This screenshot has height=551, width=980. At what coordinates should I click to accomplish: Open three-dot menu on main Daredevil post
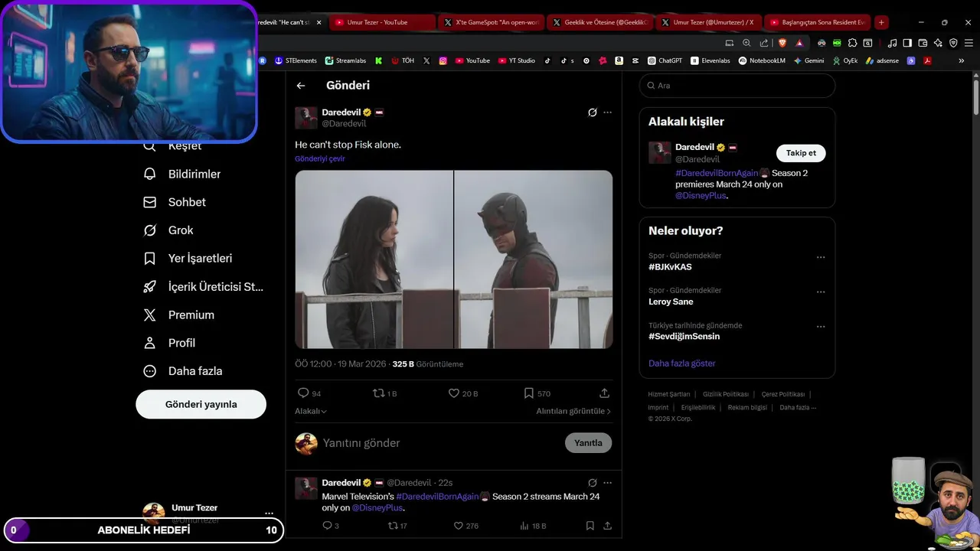click(x=608, y=112)
